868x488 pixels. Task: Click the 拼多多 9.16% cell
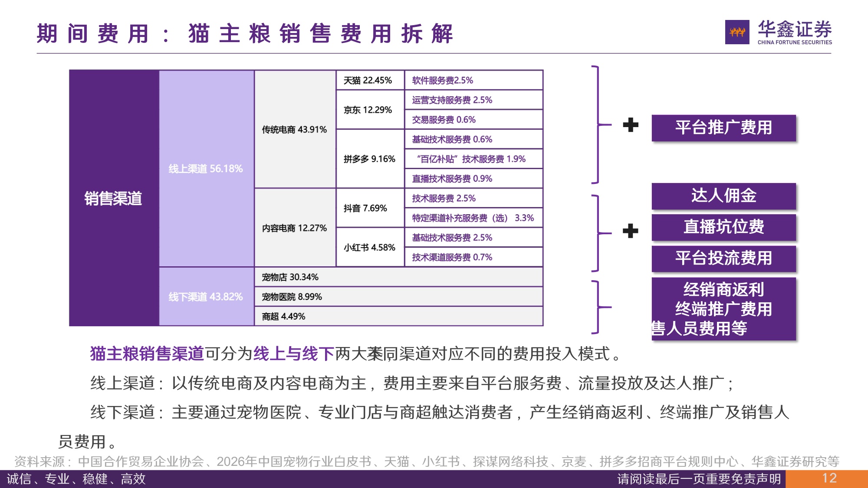click(x=370, y=159)
